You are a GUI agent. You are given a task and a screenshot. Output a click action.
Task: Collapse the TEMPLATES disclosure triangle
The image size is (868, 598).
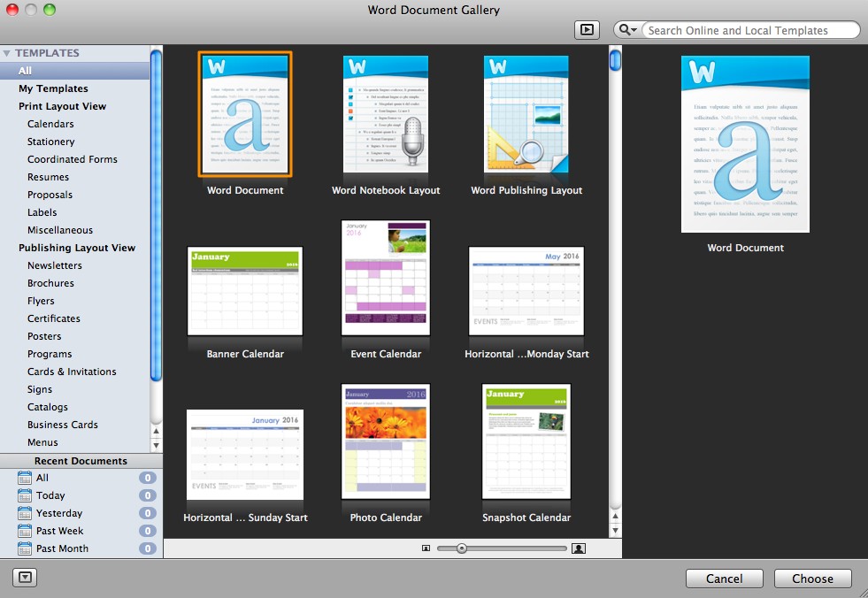(x=7, y=53)
